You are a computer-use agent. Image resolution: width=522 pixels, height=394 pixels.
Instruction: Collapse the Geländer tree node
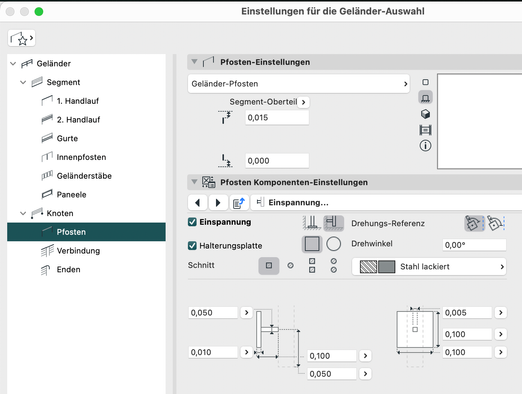[13, 63]
